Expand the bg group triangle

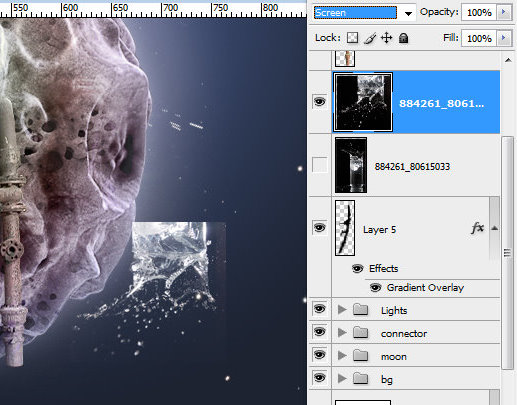coord(342,378)
